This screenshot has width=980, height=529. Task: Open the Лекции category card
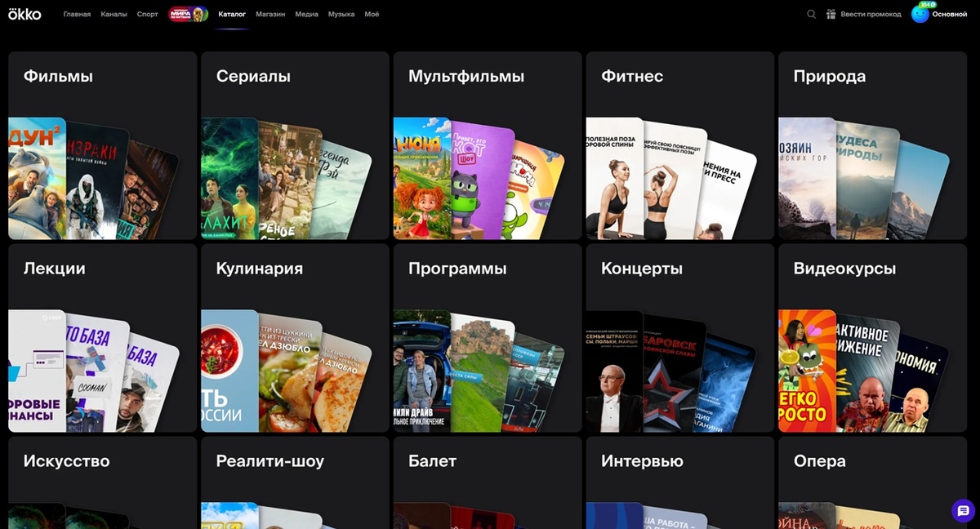(103, 338)
